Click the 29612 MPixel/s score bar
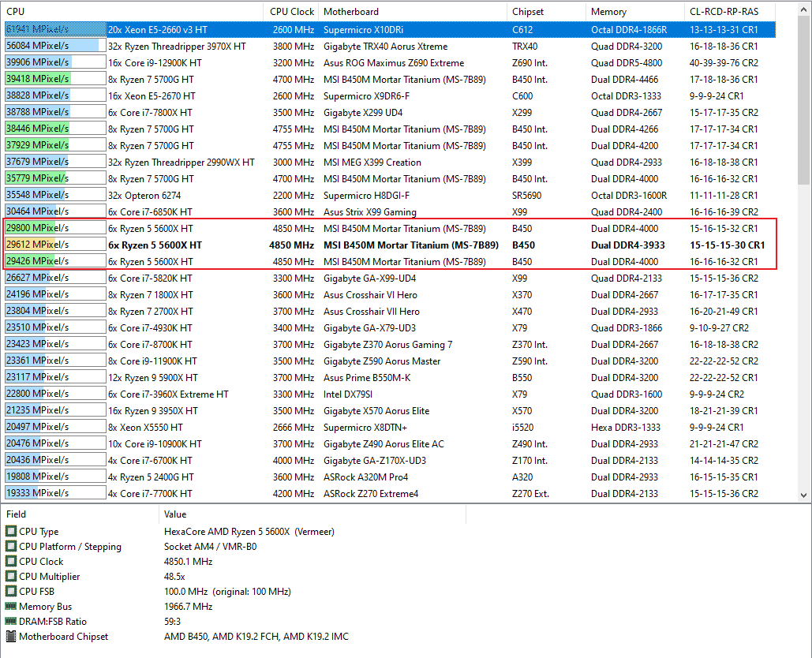The width and height of the screenshot is (812, 658). point(55,245)
